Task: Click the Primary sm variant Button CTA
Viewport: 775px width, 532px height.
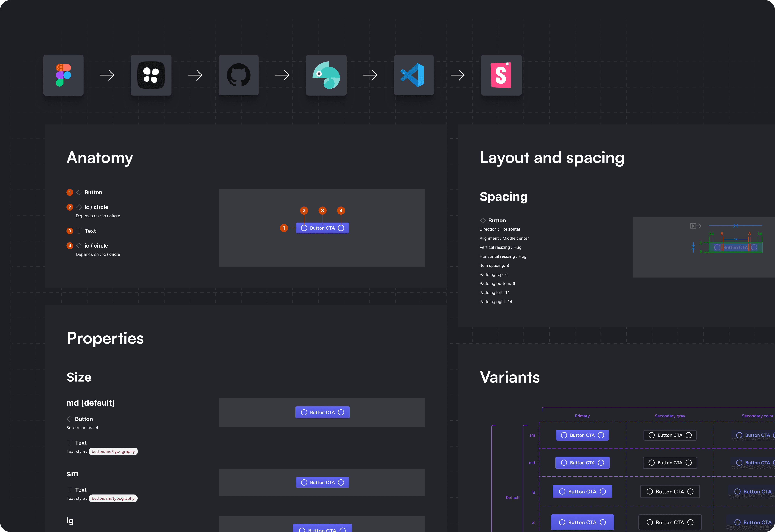Action: click(582, 435)
